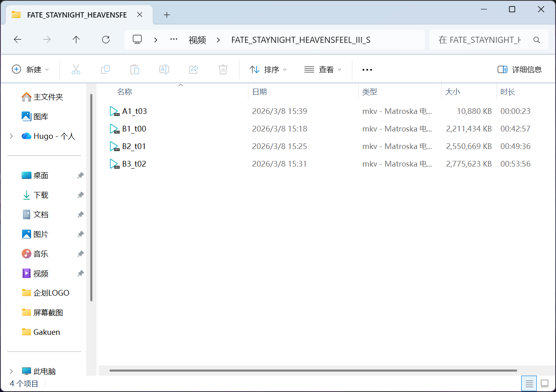Open Hugo - 个人 OneDrive in sidebar
Screen dimensions: 556x392
coord(49,136)
